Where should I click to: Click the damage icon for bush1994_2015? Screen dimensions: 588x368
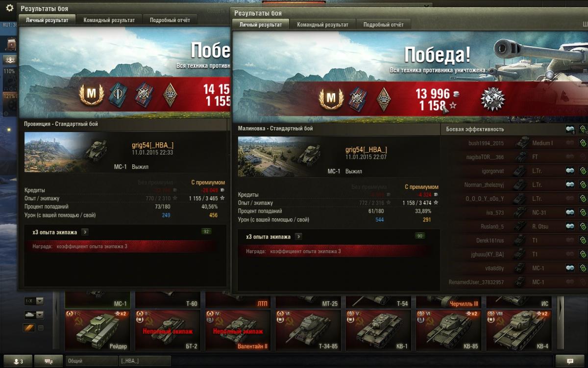coord(583,143)
